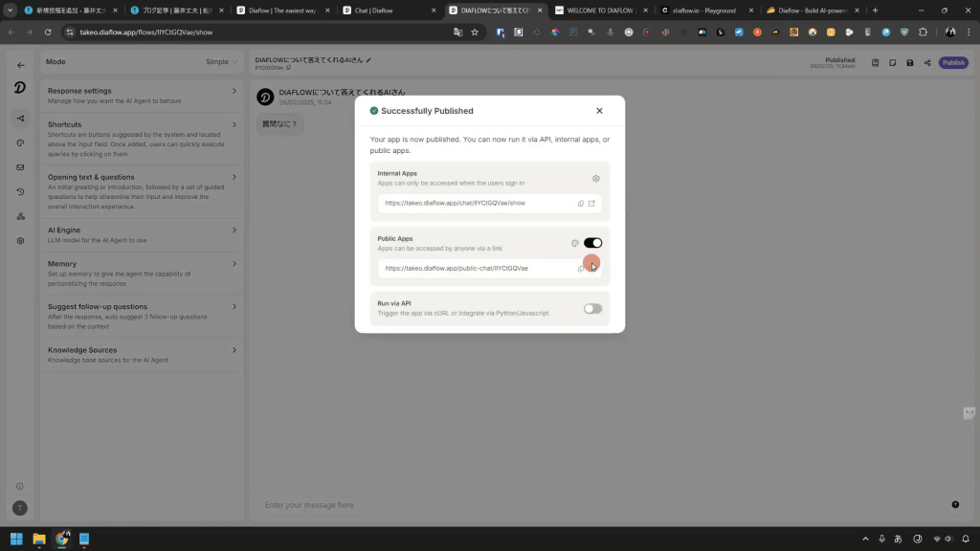This screenshot has height=551, width=980.
Task: Expand the AI Engine section
Action: pyautogui.click(x=142, y=234)
